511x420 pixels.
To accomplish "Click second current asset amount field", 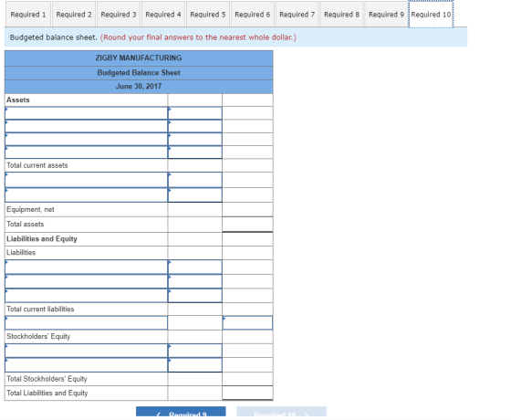I will (195, 126).
